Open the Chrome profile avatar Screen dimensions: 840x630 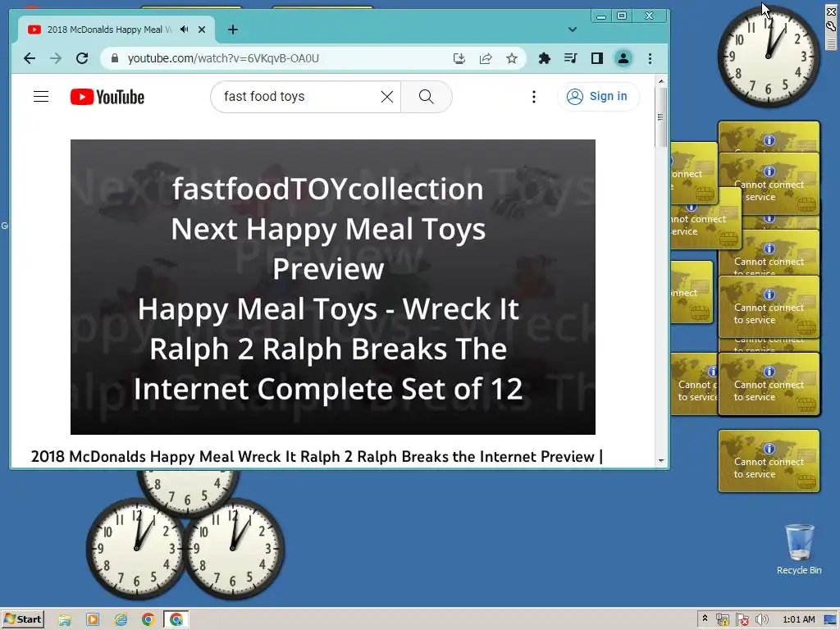coord(623,58)
